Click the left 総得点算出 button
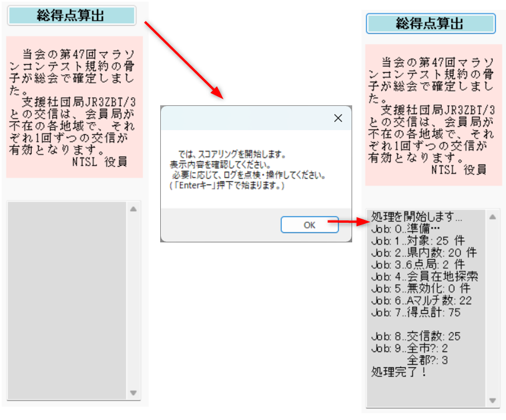506x420 pixels. coord(71,16)
